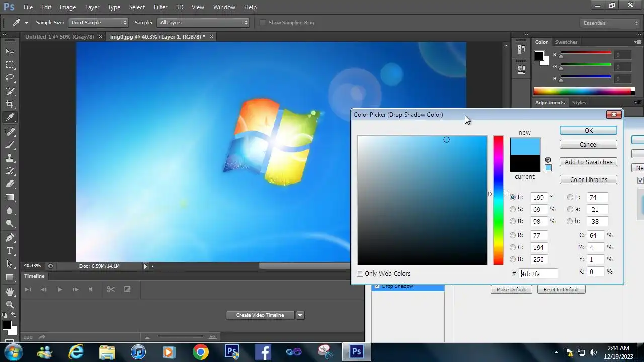This screenshot has width=644, height=362.
Task: Click Reset to Default button
Action: click(561, 290)
